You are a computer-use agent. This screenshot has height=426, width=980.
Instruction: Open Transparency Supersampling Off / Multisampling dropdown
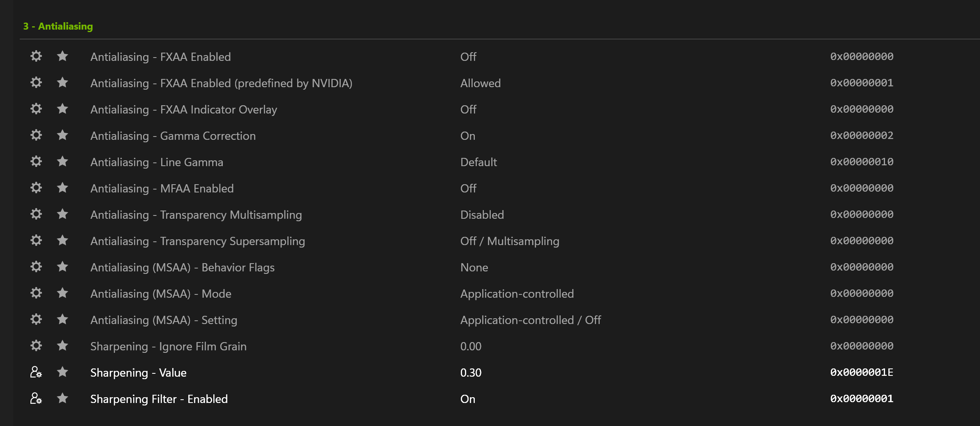click(510, 241)
